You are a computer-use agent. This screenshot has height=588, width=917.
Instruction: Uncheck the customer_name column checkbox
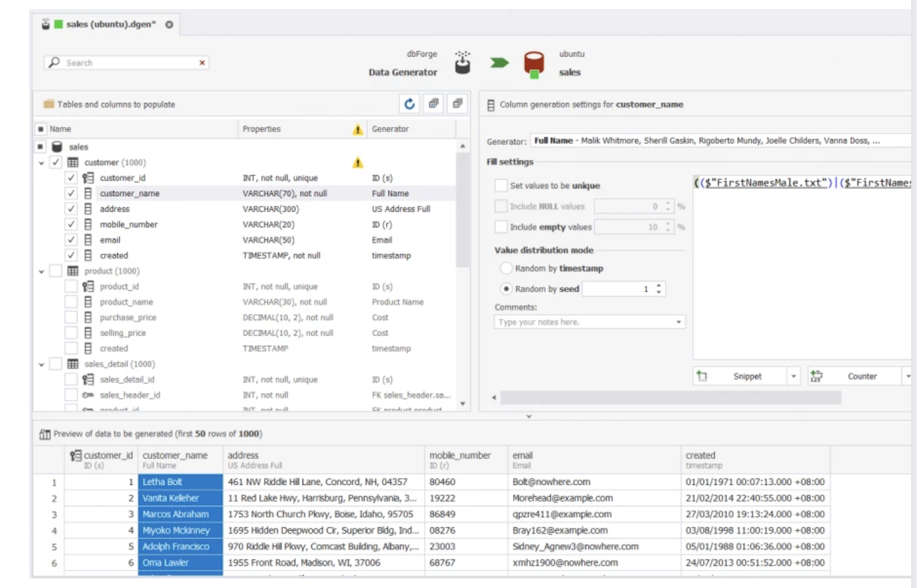click(x=71, y=194)
